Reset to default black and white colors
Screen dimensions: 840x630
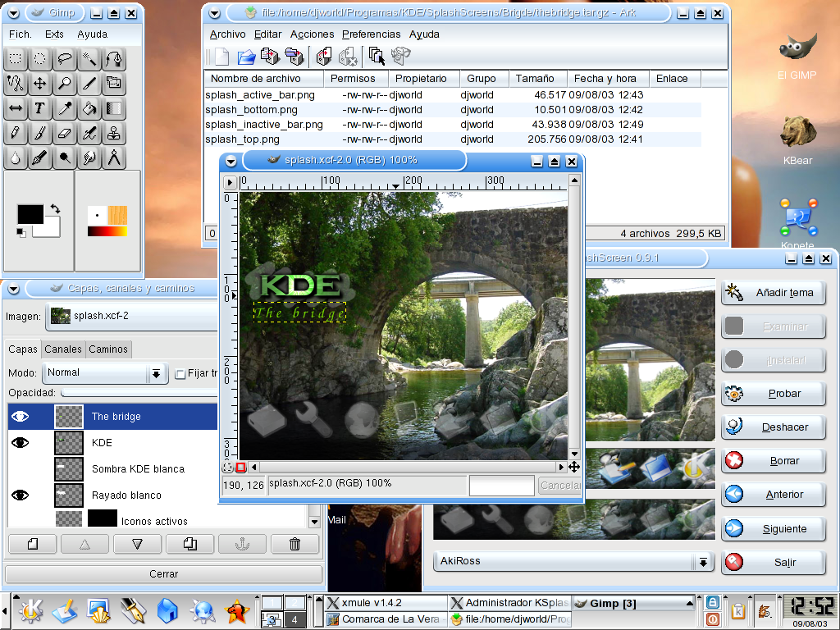[x=21, y=232]
